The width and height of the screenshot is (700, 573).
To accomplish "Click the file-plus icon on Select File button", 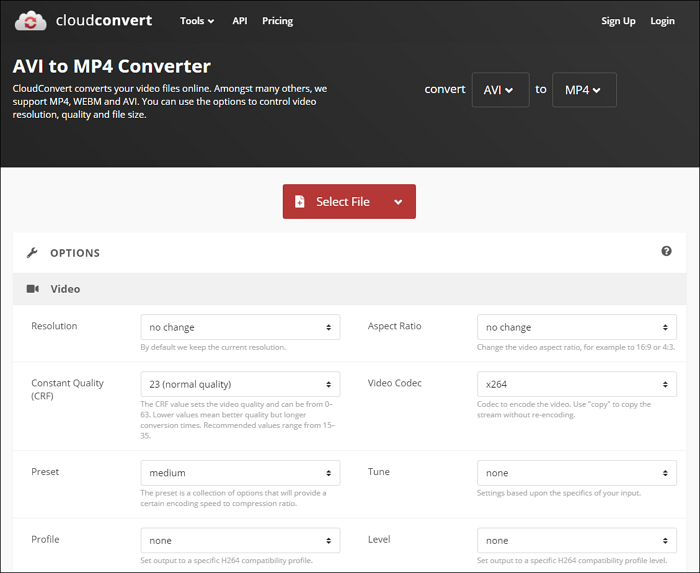I will point(300,202).
